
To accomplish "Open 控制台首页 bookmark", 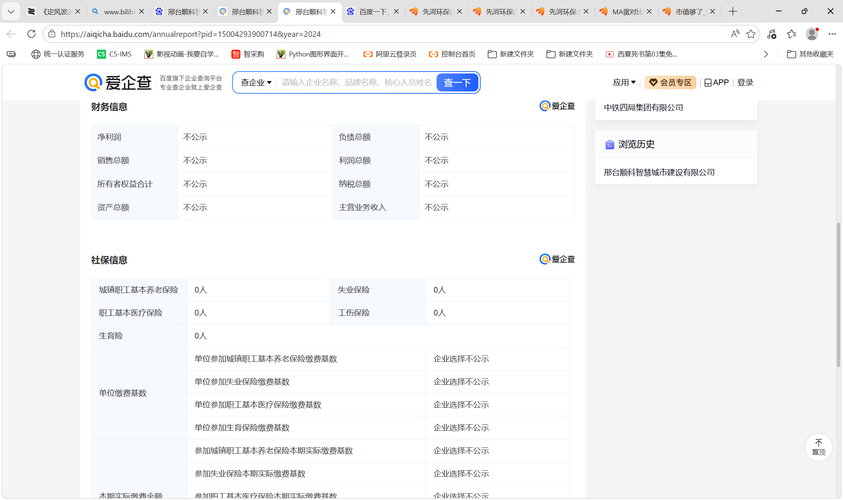I will pos(452,54).
